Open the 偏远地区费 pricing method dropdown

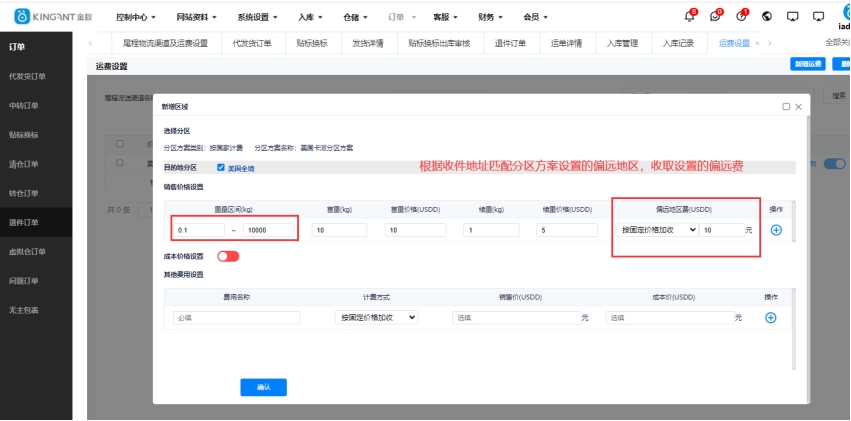point(657,230)
